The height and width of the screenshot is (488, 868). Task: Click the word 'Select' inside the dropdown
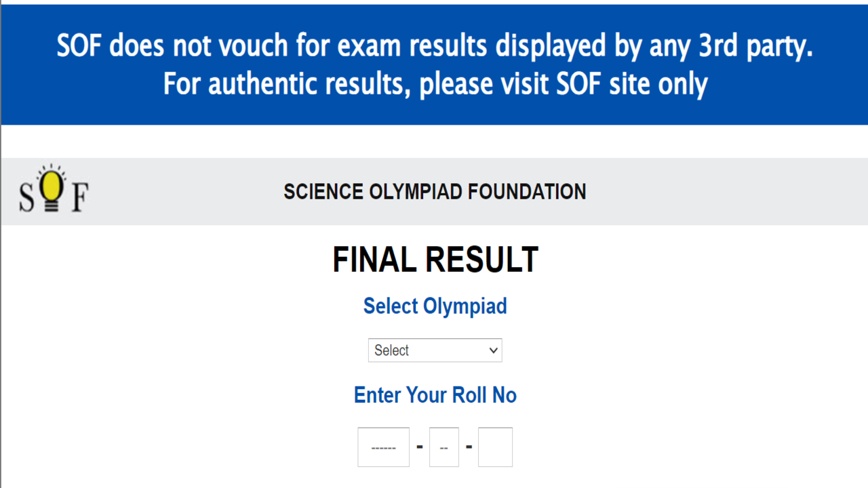point(391,350)
